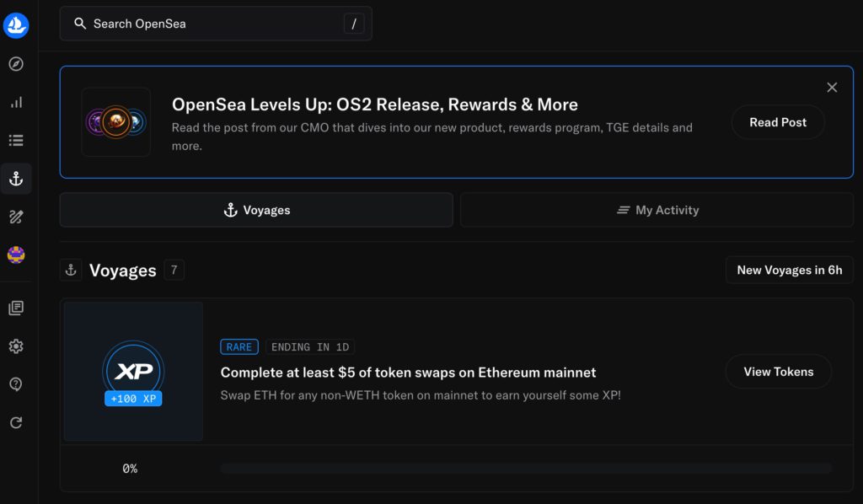Switch to the Voyages tab
The image size is (863, 504).
[x=256, y=210]
